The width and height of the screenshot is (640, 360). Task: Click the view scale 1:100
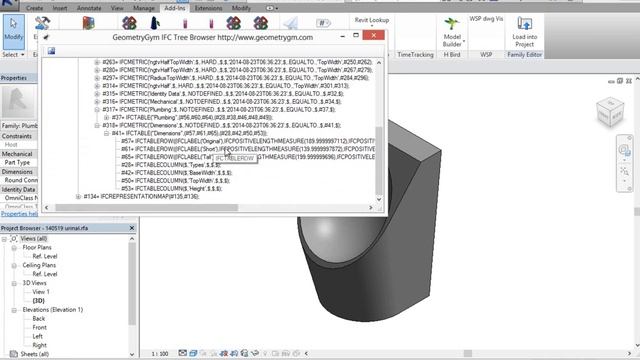(160, 353)
